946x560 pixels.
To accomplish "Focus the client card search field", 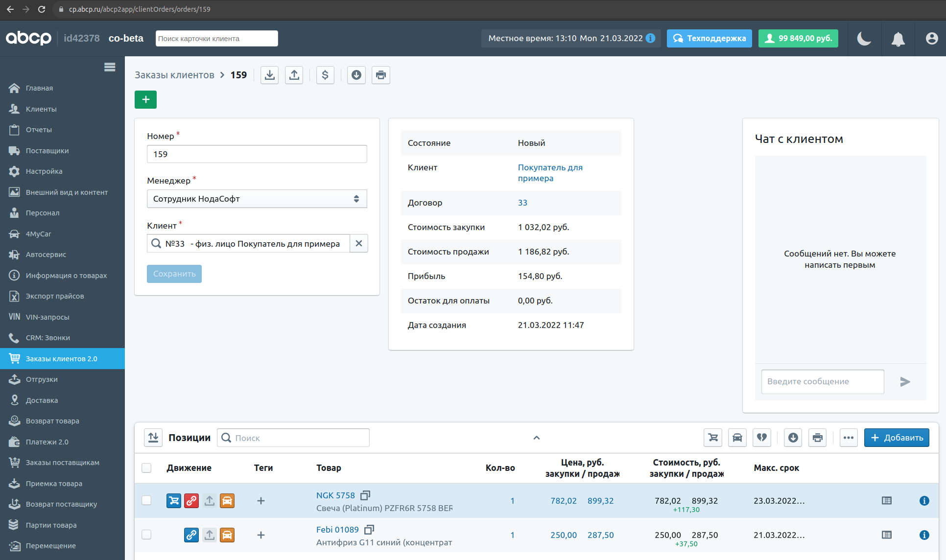I will [216, 38].
